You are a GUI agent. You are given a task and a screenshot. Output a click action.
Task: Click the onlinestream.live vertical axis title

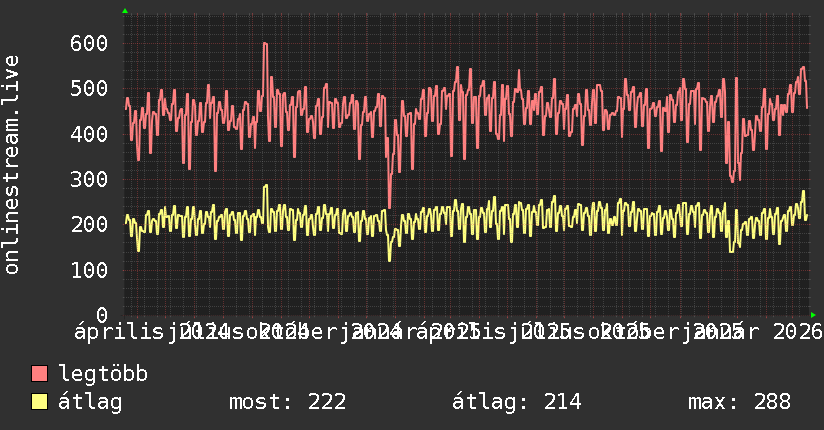11,165
